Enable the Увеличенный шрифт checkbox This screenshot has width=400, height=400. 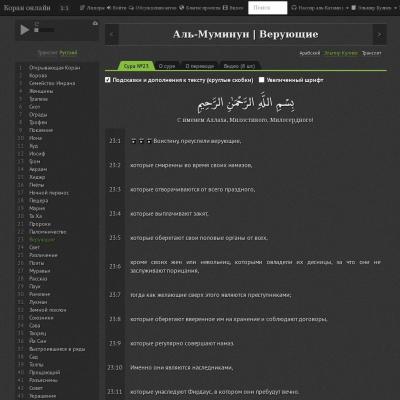coord(262,80)
